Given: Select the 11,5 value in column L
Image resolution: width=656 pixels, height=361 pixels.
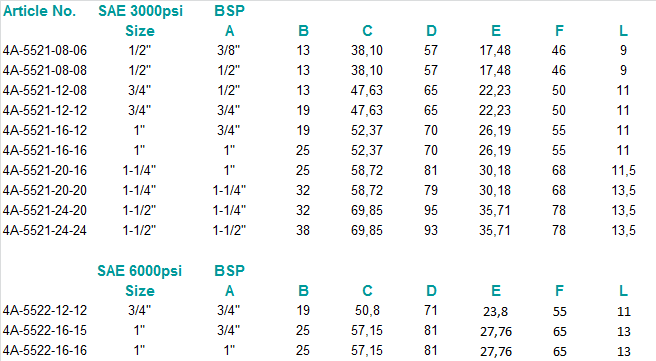Looking at the screenshot, I should 623,171.
